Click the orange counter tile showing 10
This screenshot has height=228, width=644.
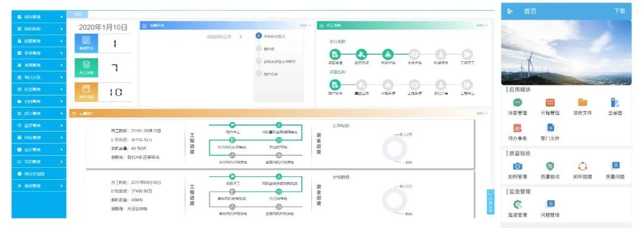tap(86, 92)
